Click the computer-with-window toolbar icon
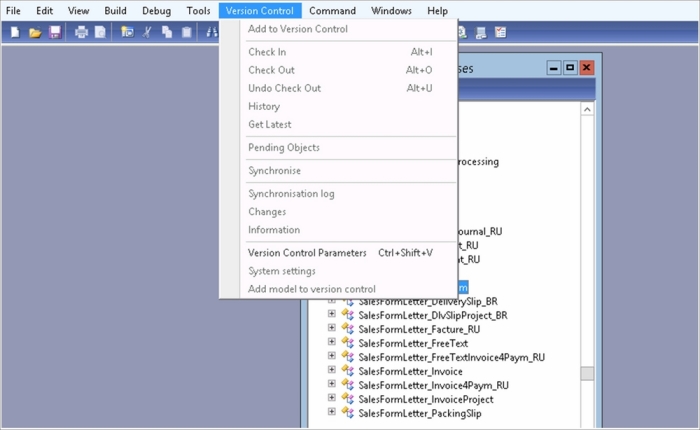700x430 pixels. pos(481,33)
